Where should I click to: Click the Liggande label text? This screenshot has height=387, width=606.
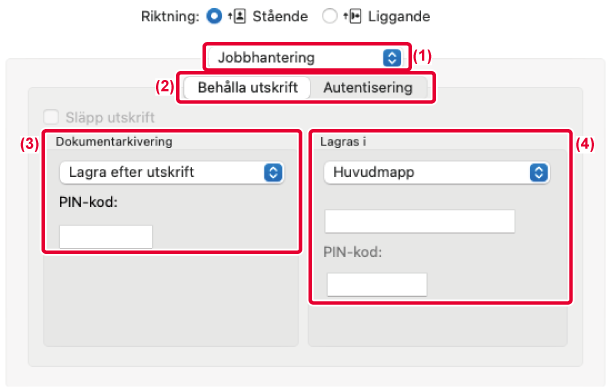tap(399, 16)
